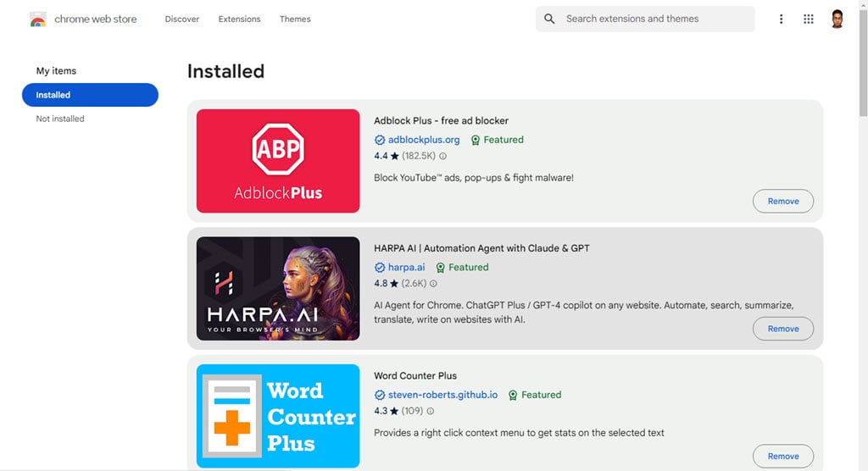Click Featured badge icon for Word Counter Plus
This screenshot has height=471, width=868.
513,395
